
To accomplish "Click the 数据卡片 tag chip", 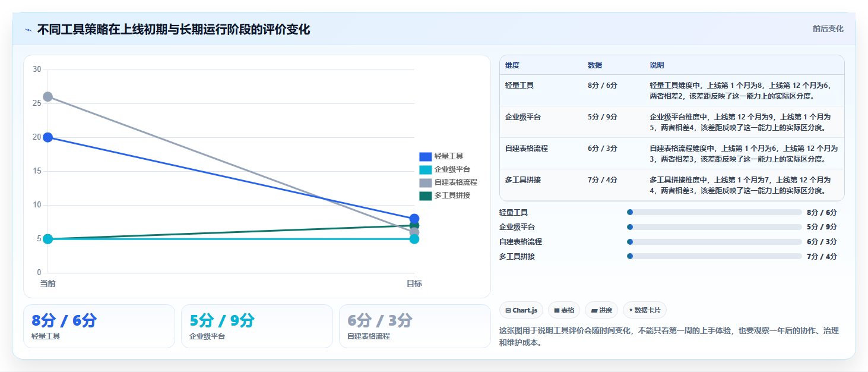I will 645,310.
